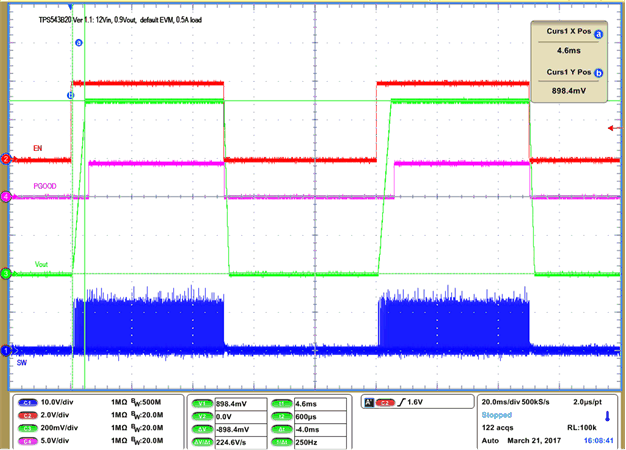Click the 122 acqs counter
The image size is (626, 450).
click(497, 428)
